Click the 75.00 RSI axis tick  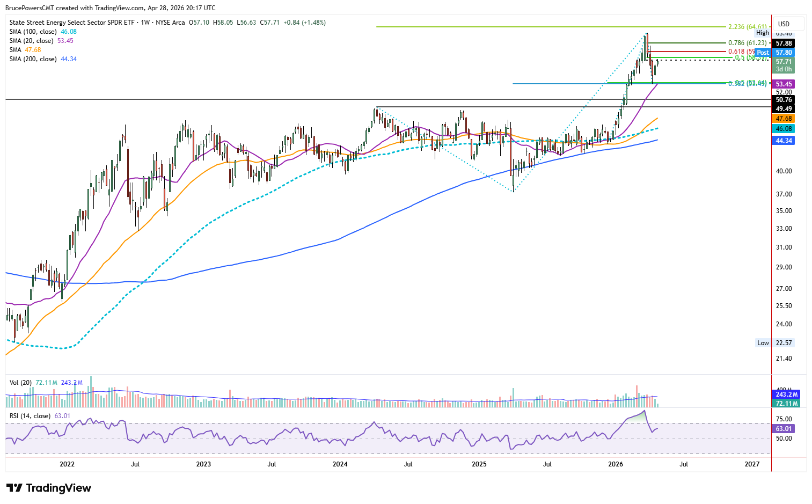[784, 419]
